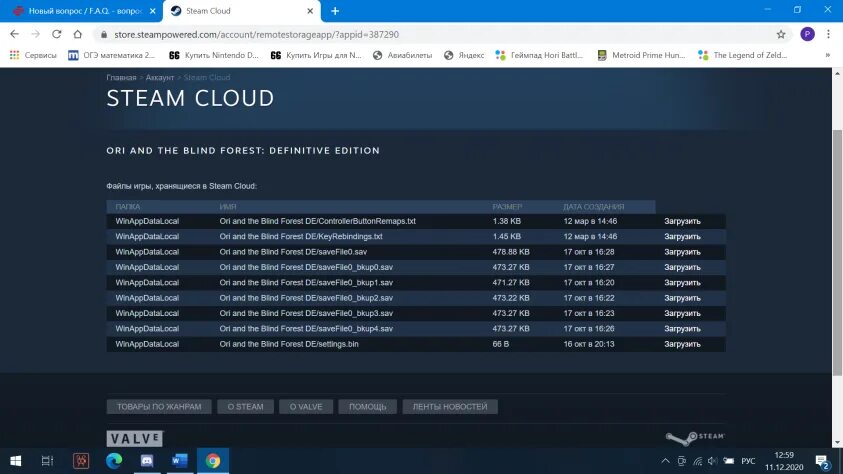
Task: Select the 478.88 KB size cell
Action: (511, 252)
